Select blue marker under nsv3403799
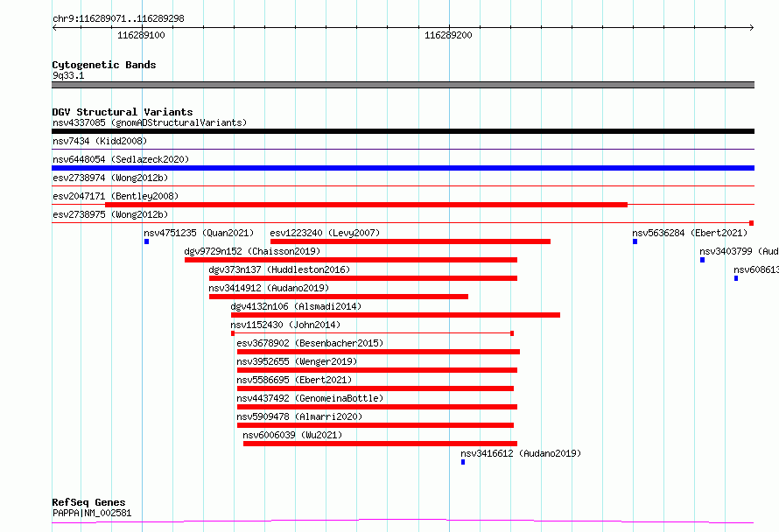Viewport: 779px width, 532px height. click(703, 260)
